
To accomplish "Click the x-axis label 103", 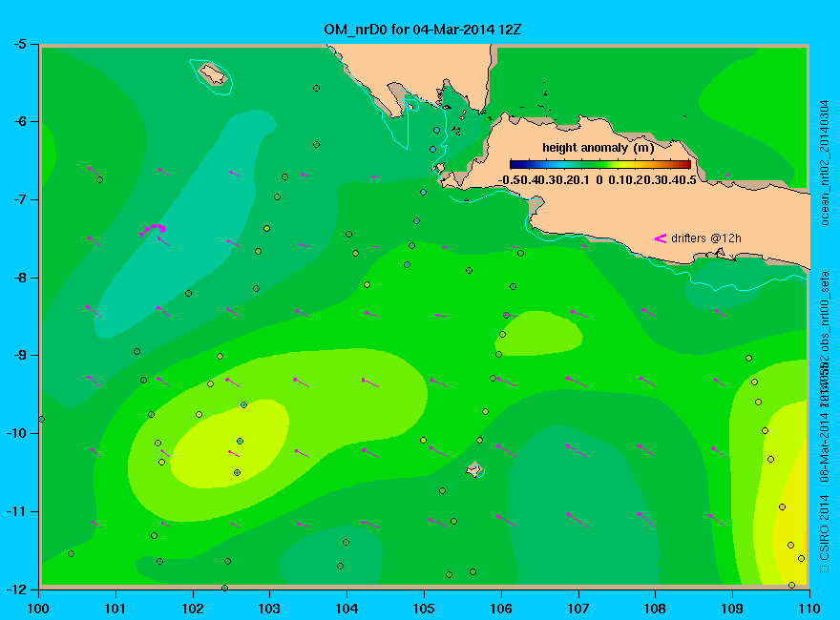I will point(269,609).
